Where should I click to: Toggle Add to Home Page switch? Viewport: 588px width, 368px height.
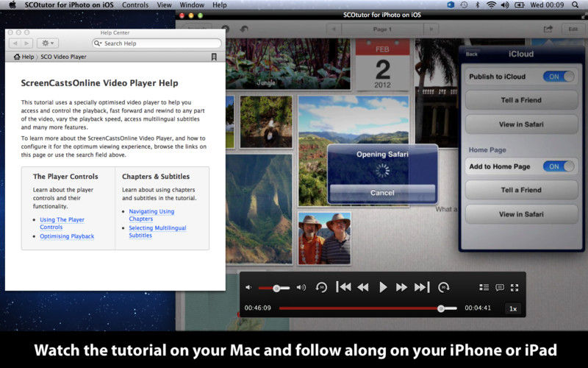559,166
